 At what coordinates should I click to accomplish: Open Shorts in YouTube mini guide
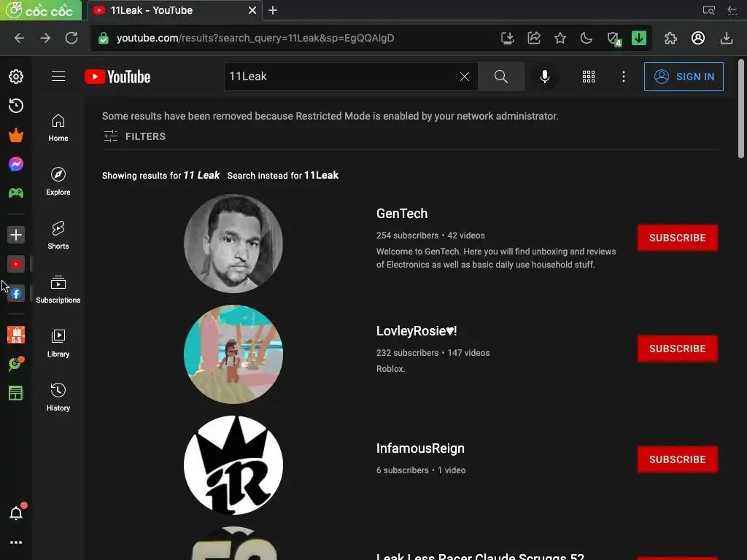pos(58,236)
